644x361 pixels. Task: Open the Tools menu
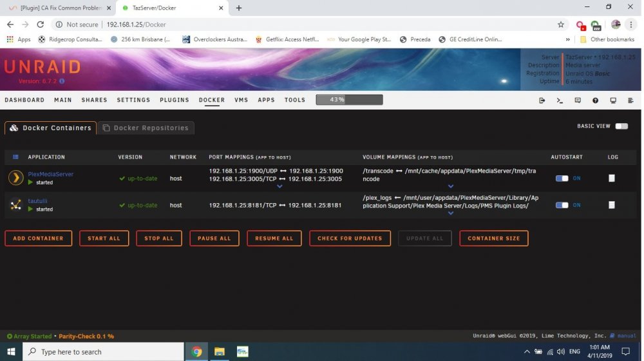(296, 100)
